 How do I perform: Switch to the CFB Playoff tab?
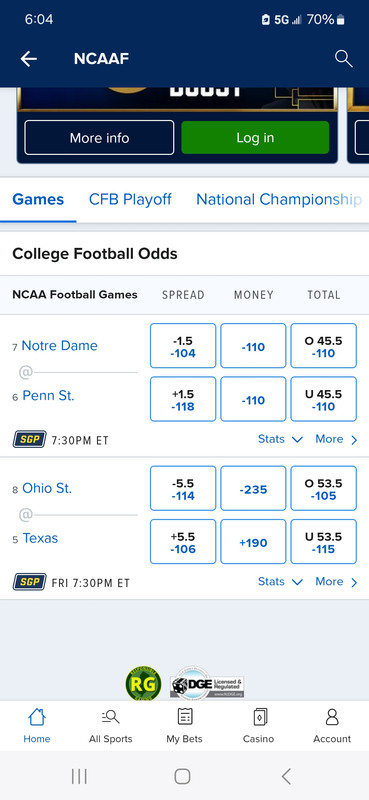(x=130, y=199)
